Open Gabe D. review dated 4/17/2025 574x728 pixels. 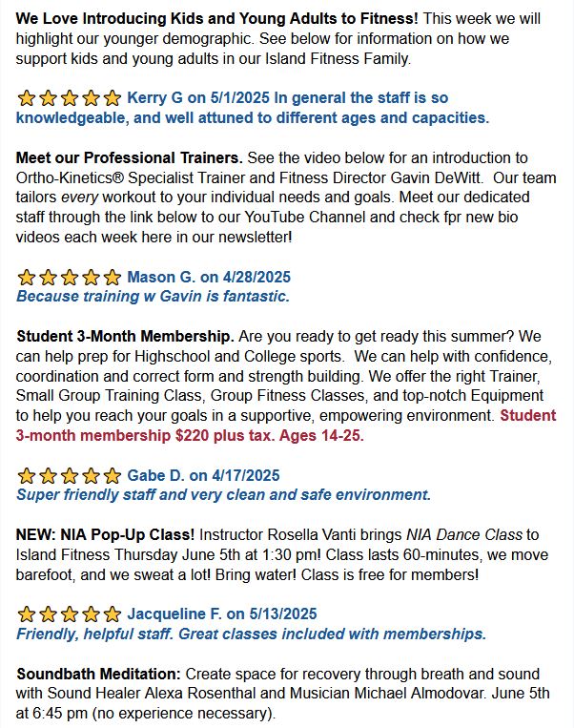(204, 475)
